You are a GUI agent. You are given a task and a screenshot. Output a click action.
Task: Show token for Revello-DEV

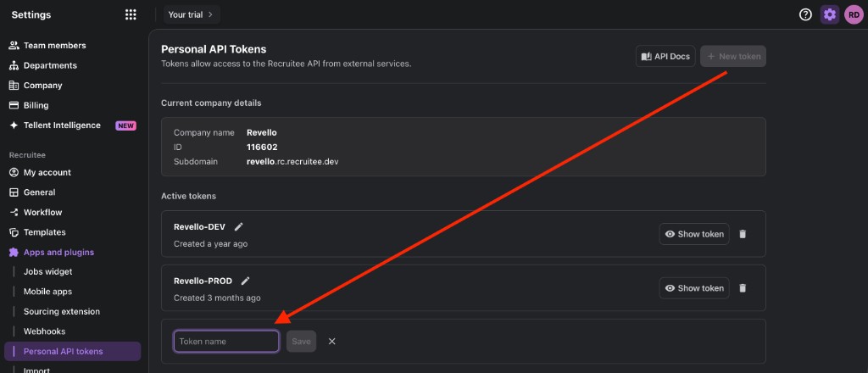694,234
